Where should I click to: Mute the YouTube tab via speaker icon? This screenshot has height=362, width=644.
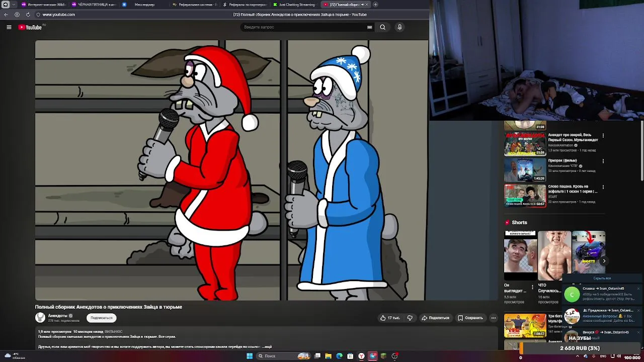(362, 5)
